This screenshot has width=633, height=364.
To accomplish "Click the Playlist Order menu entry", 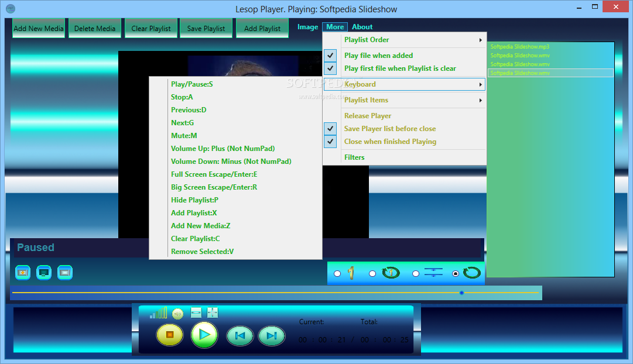I will [405, 40].
